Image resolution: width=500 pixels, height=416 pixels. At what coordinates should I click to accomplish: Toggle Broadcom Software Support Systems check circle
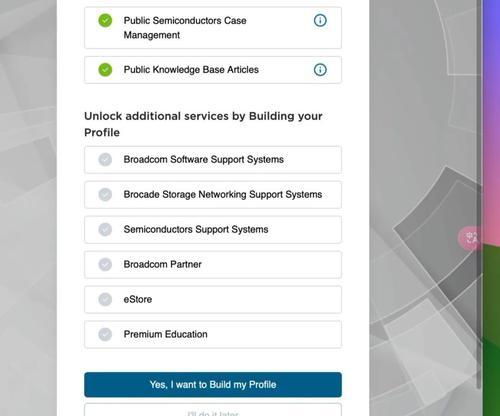105,160
